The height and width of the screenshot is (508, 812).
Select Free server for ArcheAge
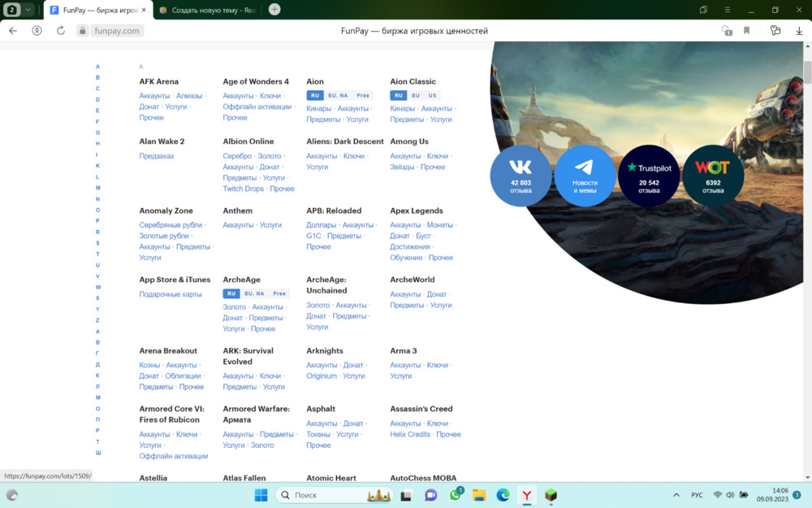279,293
